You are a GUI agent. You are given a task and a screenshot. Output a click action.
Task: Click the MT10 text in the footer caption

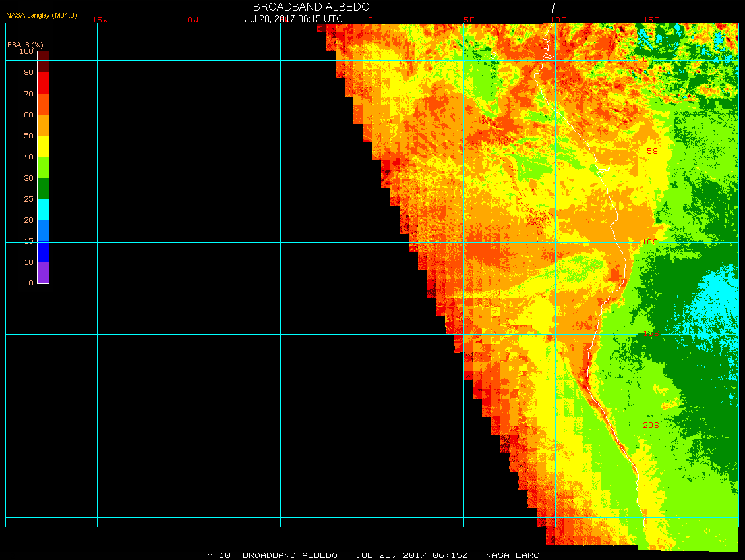218,555
